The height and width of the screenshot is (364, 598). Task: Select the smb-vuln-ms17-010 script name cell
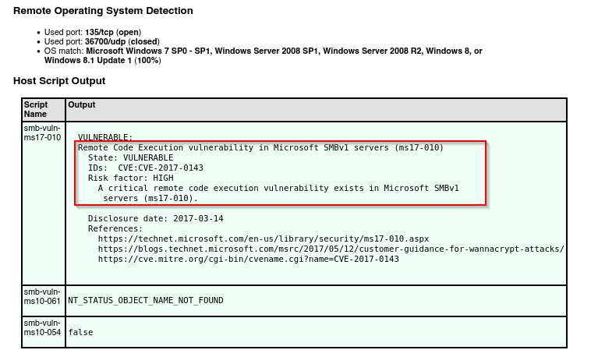pyautogui.click(x=43, y=203)
